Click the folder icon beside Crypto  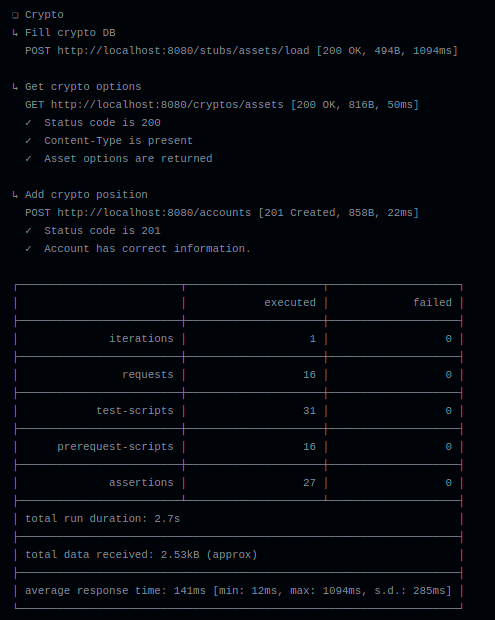tap(15, 15)
